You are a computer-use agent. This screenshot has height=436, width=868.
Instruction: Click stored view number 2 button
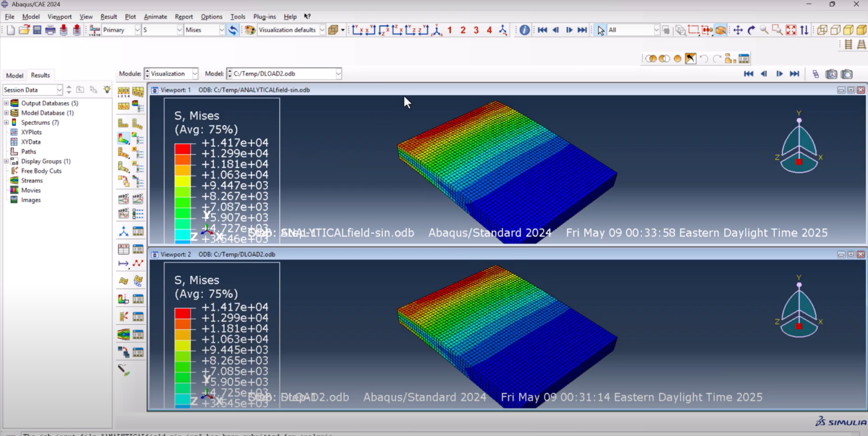[462, 30]
